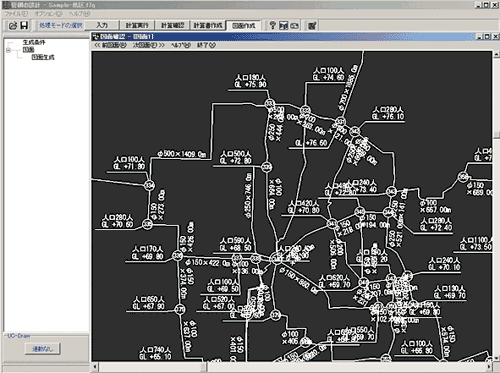Select 生成条件 in the tree

(x=34, y=42)
